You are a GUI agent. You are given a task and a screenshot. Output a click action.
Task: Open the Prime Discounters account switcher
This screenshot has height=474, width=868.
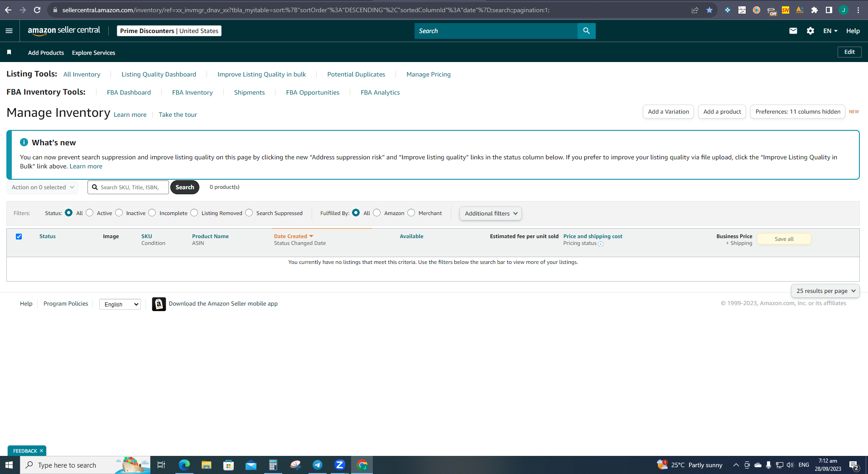(169, 31)
